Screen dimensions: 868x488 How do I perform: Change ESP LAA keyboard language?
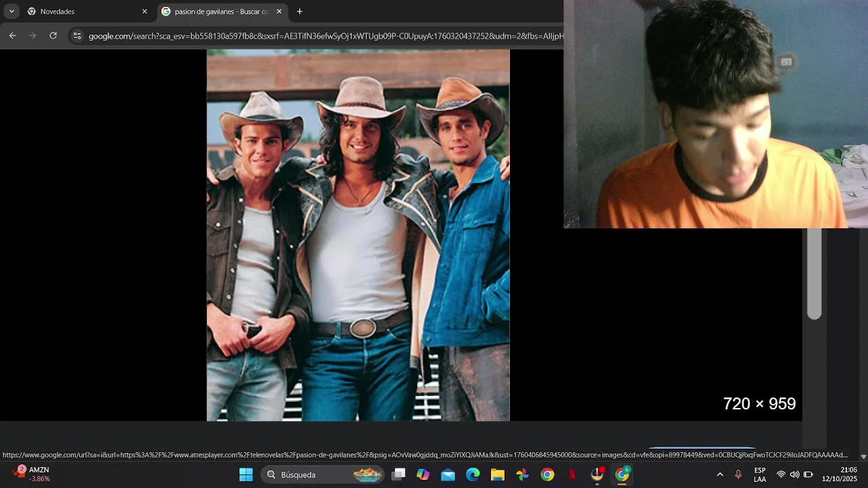coord(760,474)
